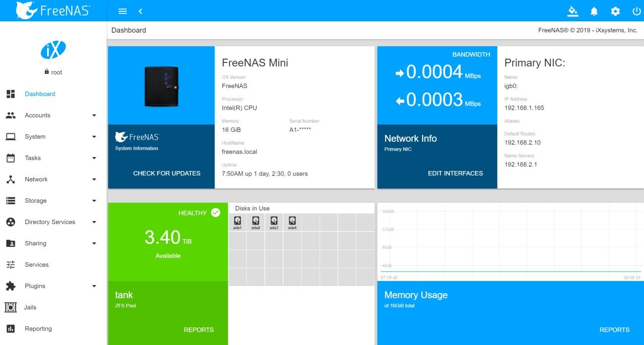This screenshot has height=345, width=644.
Task: Click the memory usage chart line area
Action: tap(511, 243)
